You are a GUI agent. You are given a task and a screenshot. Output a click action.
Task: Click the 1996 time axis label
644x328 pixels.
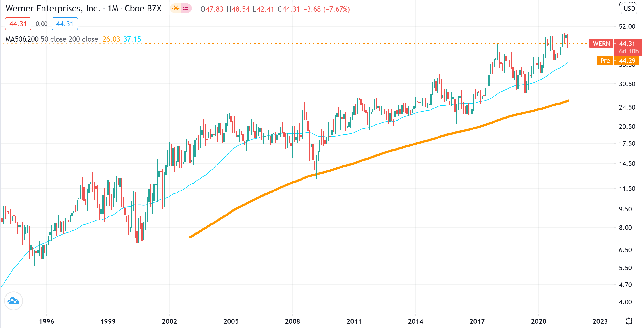tap(46, 321)
